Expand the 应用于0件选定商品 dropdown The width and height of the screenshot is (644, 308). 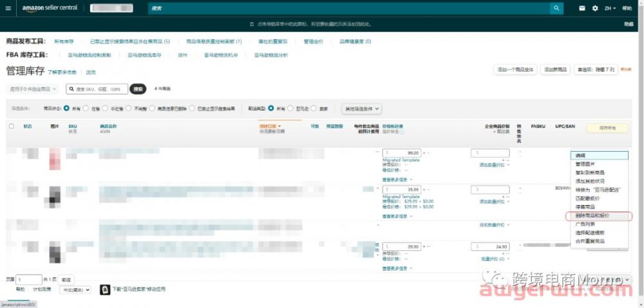33,89
